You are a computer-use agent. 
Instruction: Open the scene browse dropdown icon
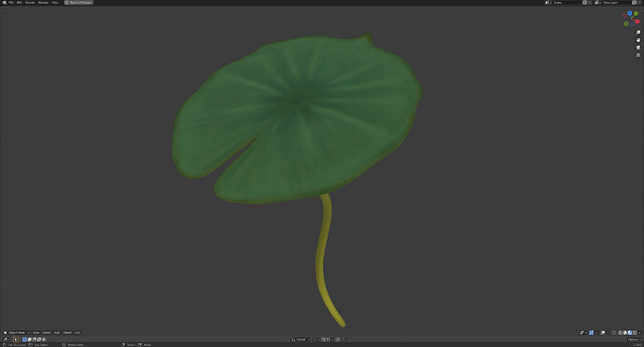coord(548,3)
